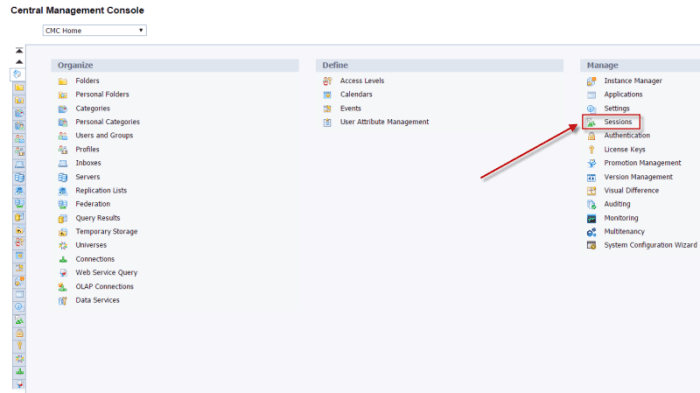Click the Multitenancy icon in Manage
Screen dimensions: 700x393
[592, 232]
